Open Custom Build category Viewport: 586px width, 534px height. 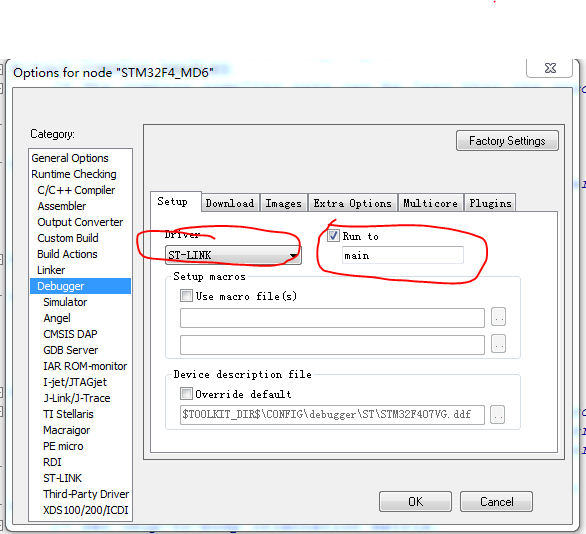[x=68, y=238]
